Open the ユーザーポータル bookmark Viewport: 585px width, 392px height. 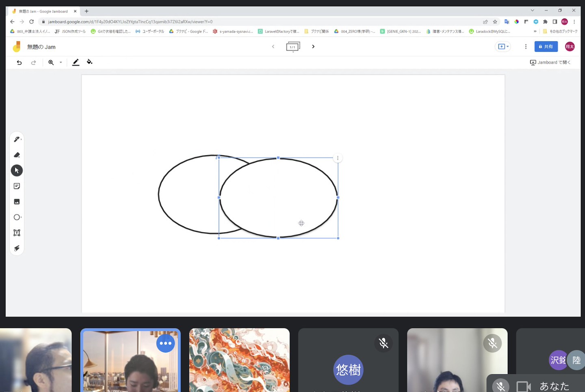pyautogui.click(x=149, y=31)
